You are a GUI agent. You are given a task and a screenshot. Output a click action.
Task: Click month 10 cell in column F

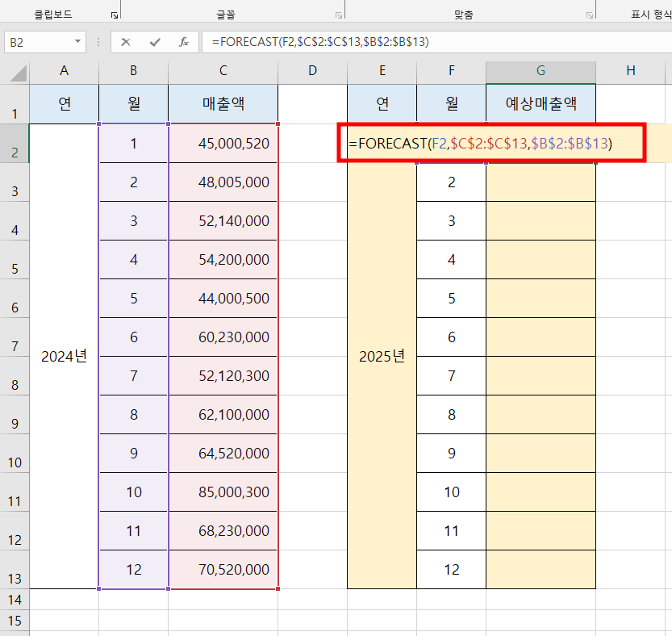click(x=451, y=492)
